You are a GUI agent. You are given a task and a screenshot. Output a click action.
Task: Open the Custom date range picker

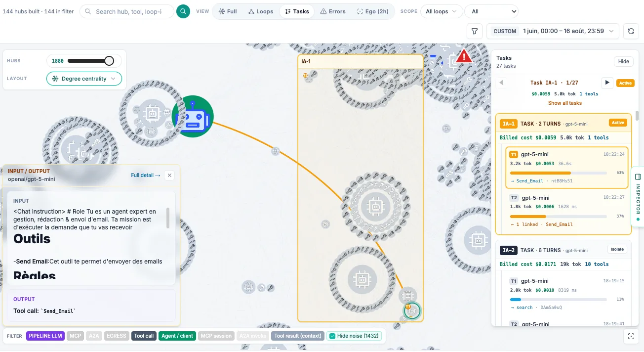point(553,31)
